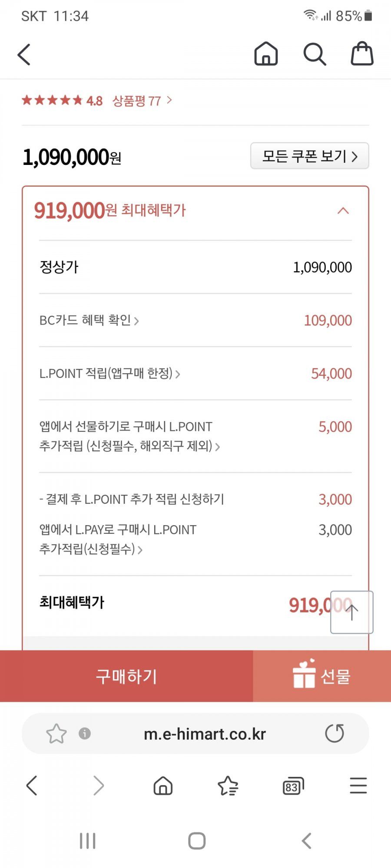Open the shopping bag cart icon
The image size is (391, 868).
[362, 53]
